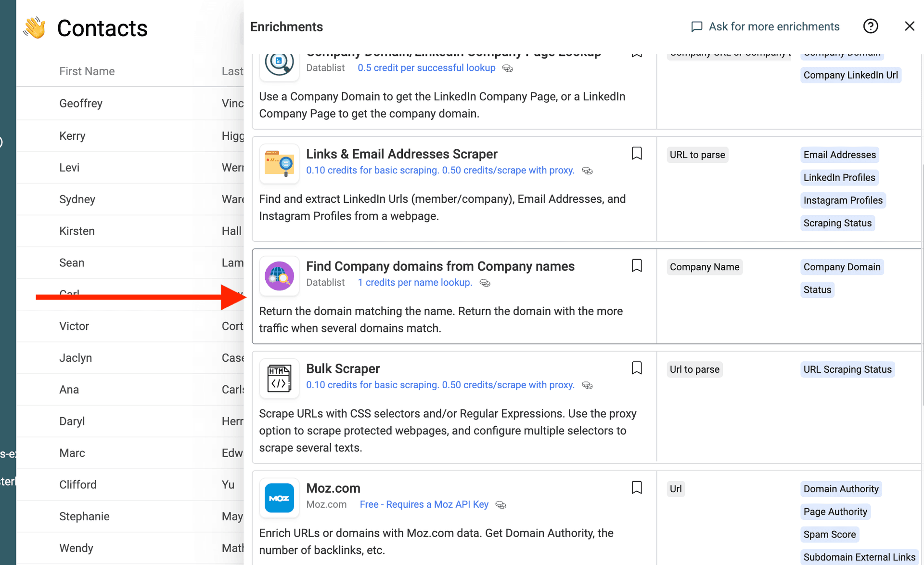Open Ask for more enrichments
Screen dimensions: 924x565
773,26
